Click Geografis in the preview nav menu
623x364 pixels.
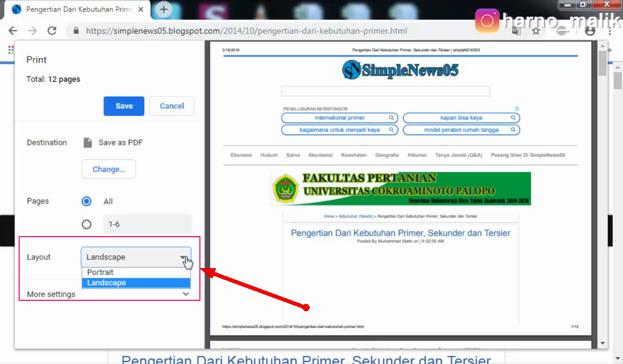point(387,155)
